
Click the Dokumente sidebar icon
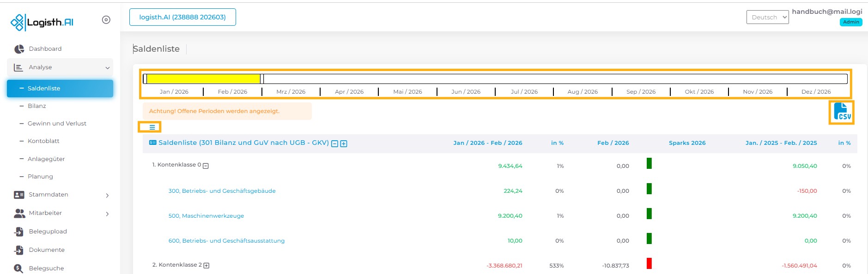click(x=19, y=250)
